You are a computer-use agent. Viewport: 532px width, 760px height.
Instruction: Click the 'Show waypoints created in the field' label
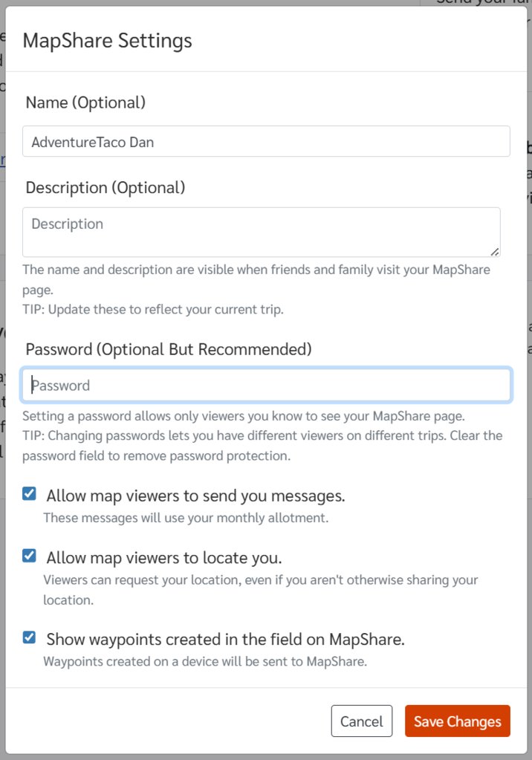point(226,640)
